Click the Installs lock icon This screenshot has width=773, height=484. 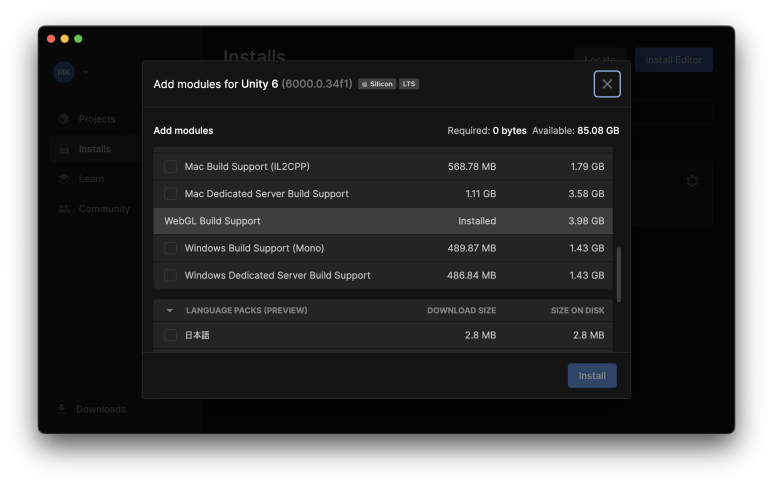(x=64, y=149)
